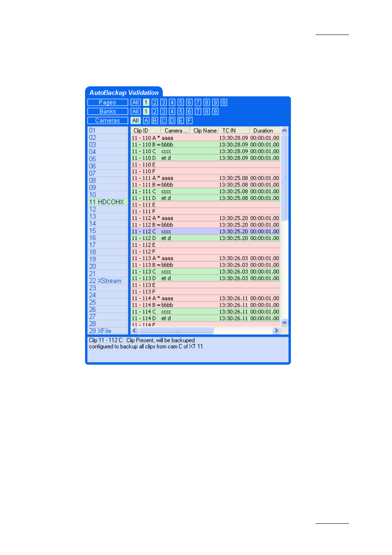Select server 22 XStream in list
Viewport: 392px width, 555px height.
(108, 281)
